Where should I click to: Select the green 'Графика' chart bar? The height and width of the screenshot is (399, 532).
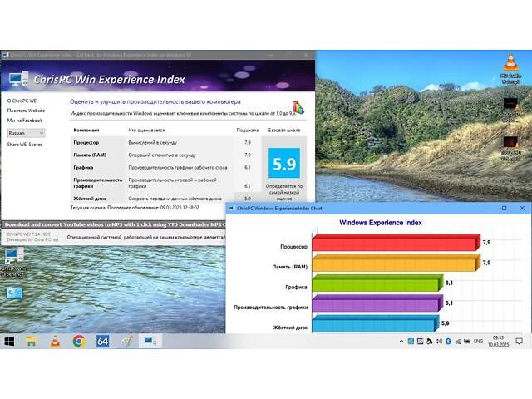pos(377,283)
